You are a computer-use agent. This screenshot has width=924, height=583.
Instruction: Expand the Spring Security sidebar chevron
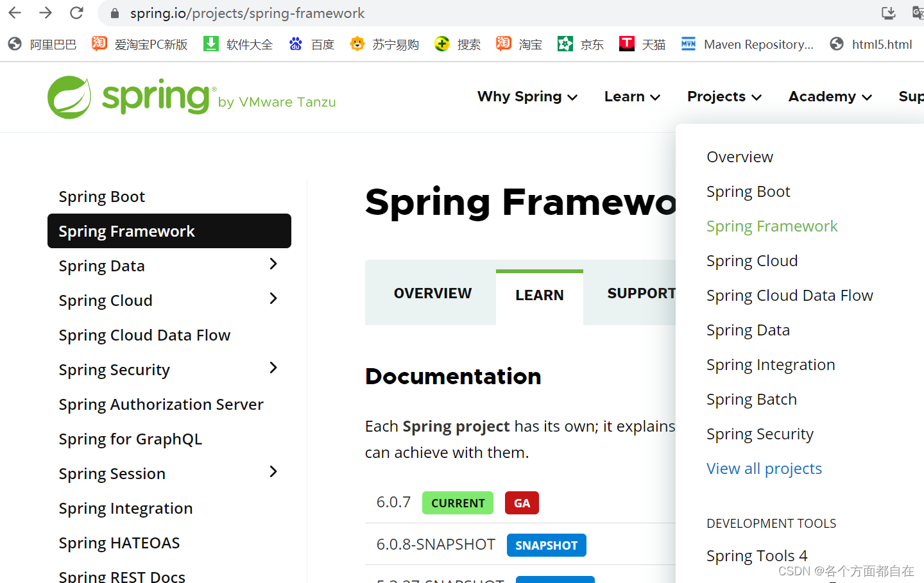click(x=273, y=368)
